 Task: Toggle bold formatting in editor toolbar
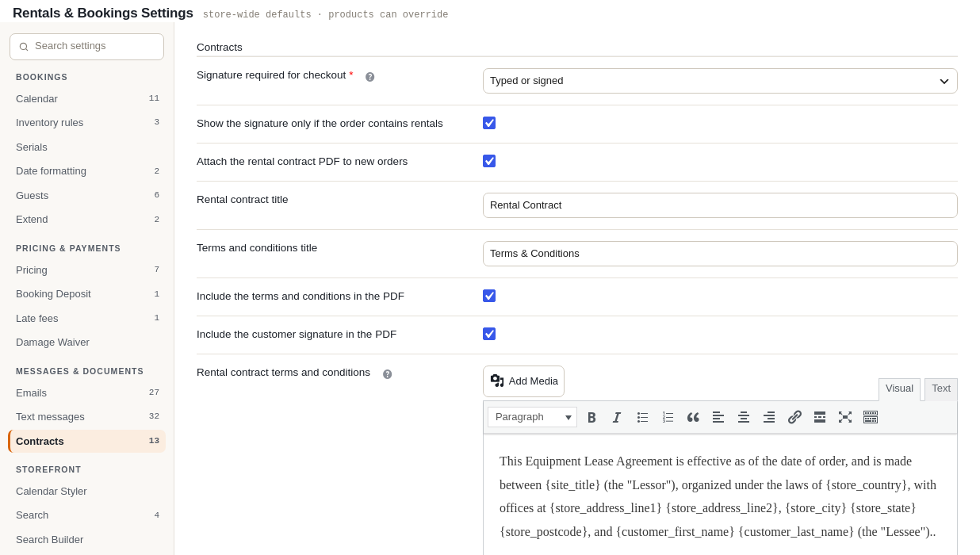click(591, 417)
